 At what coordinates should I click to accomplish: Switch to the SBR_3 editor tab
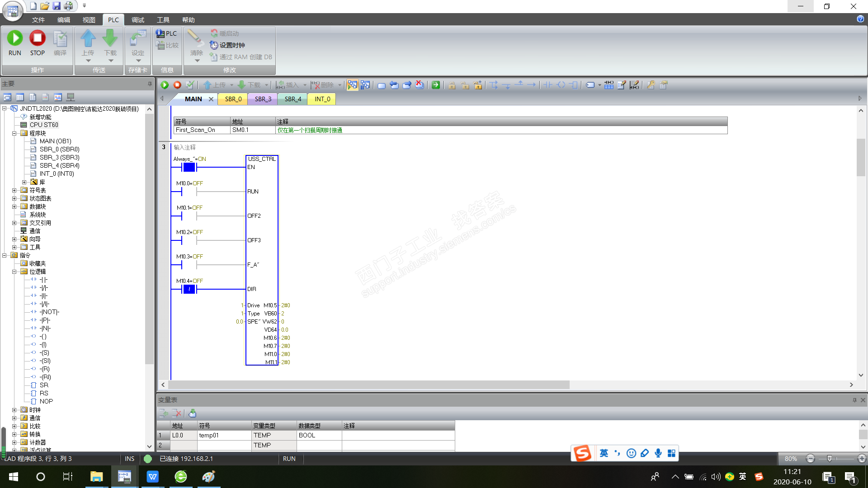tap(263, 99)
